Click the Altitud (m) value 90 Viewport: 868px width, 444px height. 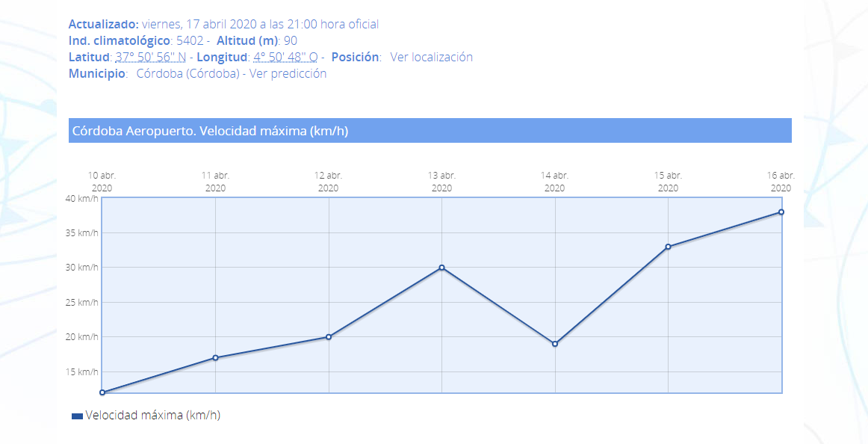coord(291,40)
